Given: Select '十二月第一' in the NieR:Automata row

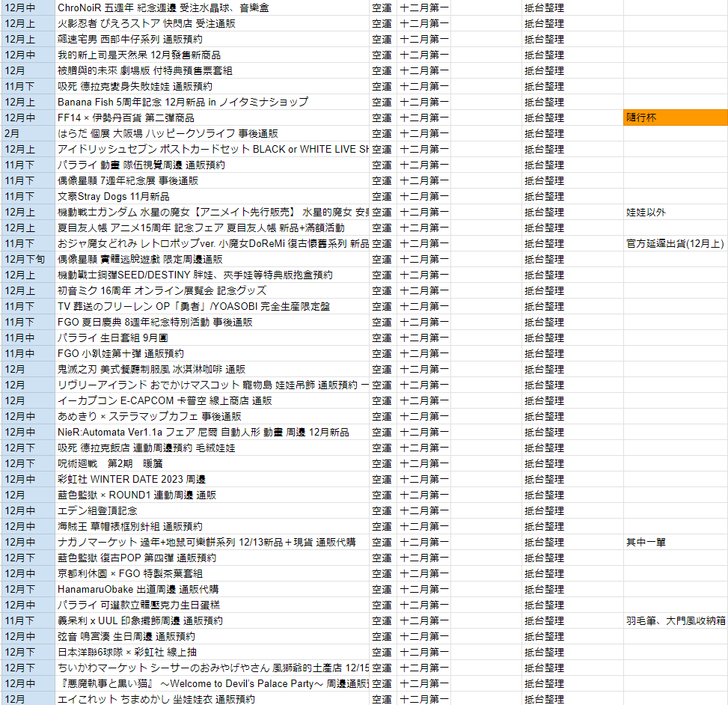Looking at the screenshot, I should 424,432.
